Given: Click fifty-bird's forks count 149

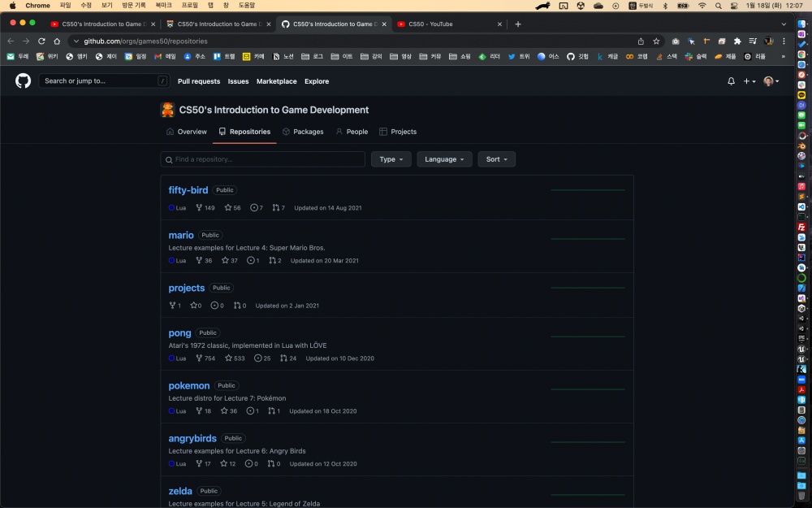Looking at the screenshot, I should click(x=205, y=208).
